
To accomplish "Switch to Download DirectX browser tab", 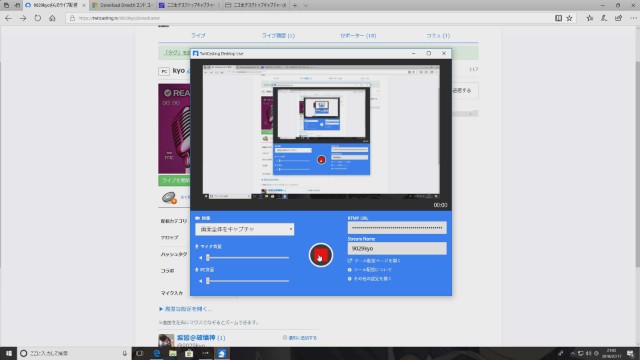I will point(122,5).
